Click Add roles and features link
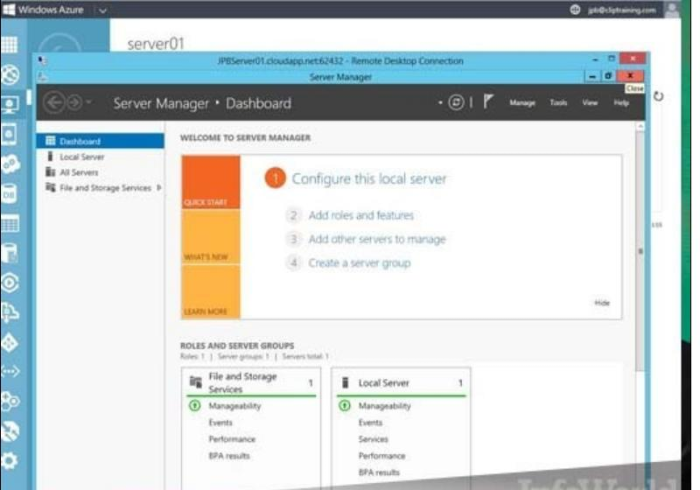The width and height of the screenshot is (700, 490). point(361,215)
